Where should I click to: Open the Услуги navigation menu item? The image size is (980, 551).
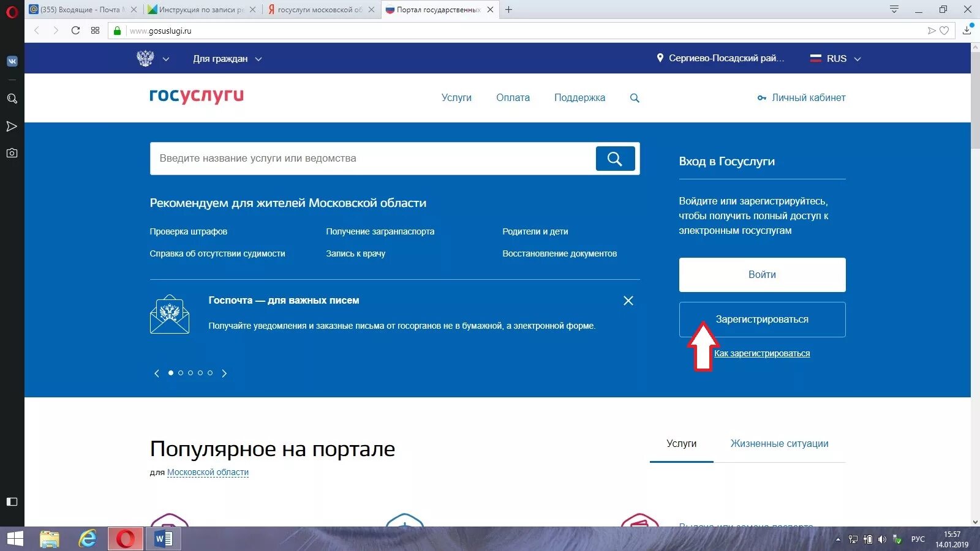coord(456,98)
